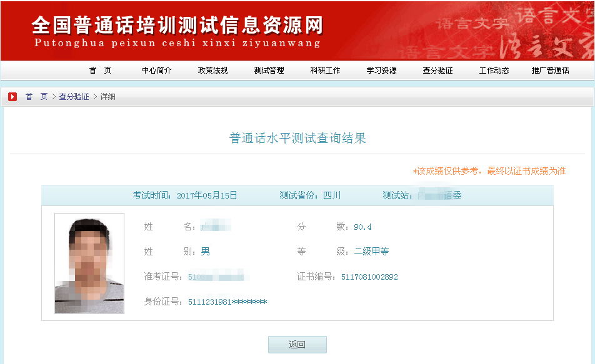The height and width of the screenshot is (364, 595).
Task: Open 科研工作 from the navigation bar
Action: click(325, 71)
